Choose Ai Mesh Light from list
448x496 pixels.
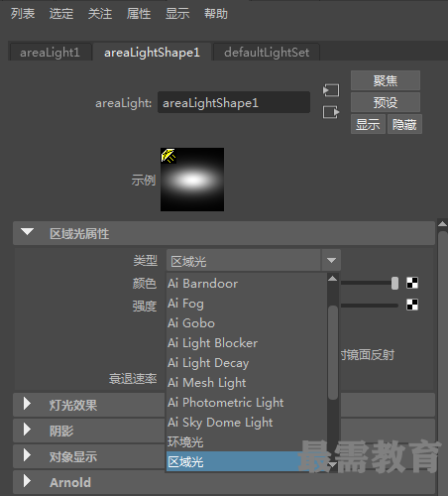[x=247, y=383]
